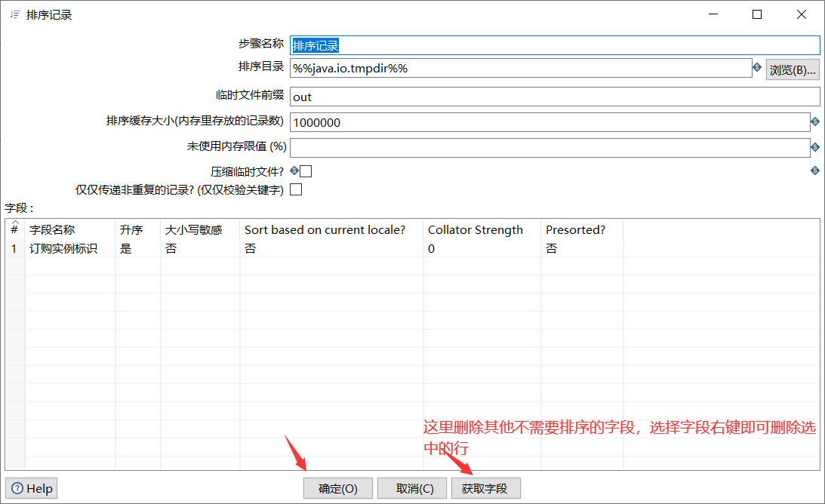Click variable icon beside free memory threshold field

click(x=815, y=147)
